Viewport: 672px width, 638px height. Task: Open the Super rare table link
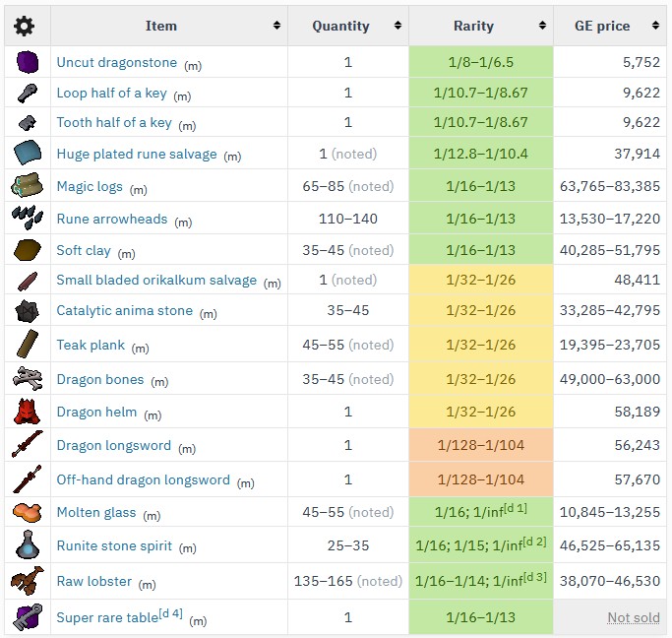[107, 617]
